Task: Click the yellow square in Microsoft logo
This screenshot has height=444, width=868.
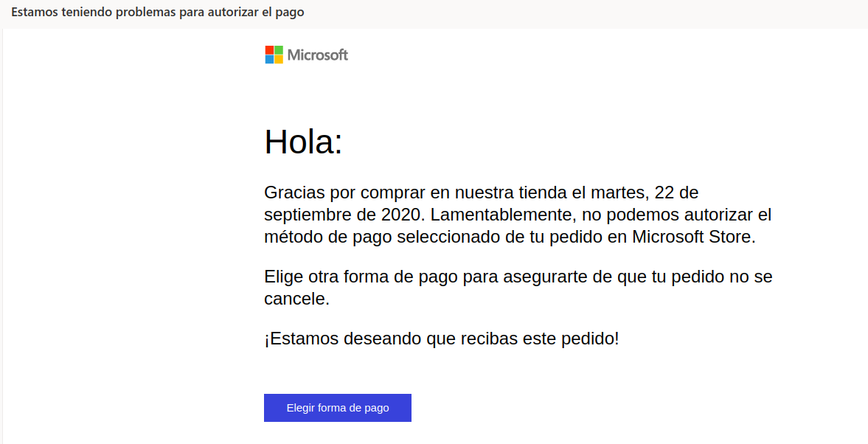Action: coord(279,59)
